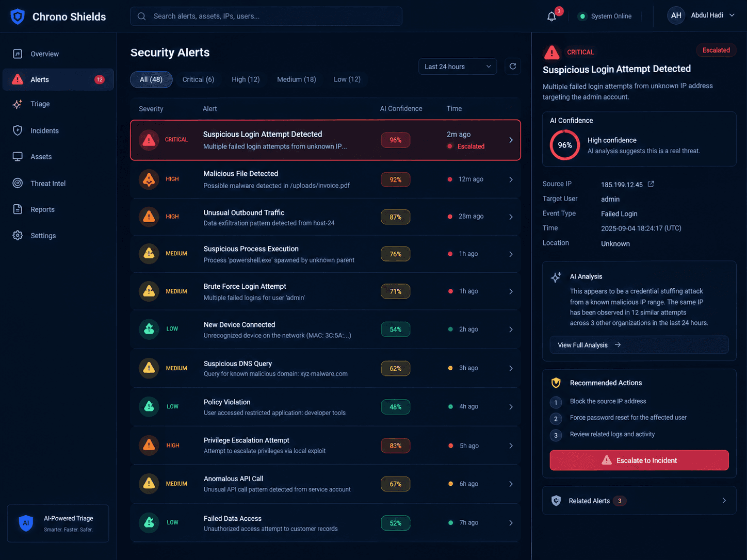Click View Full Analysis button
Image resolution: width=747 pixels, height=560 pixels.
639,345
